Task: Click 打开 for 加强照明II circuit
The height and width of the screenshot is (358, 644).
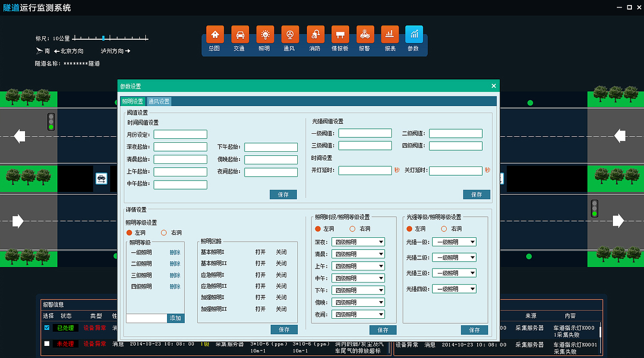Action: pyautogui.click(x=261, y=309)
